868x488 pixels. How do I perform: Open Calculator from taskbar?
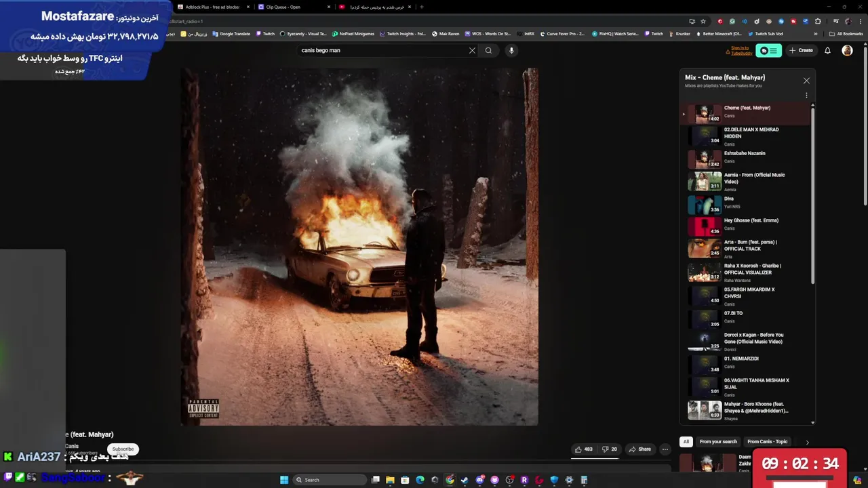coord(584,480)
